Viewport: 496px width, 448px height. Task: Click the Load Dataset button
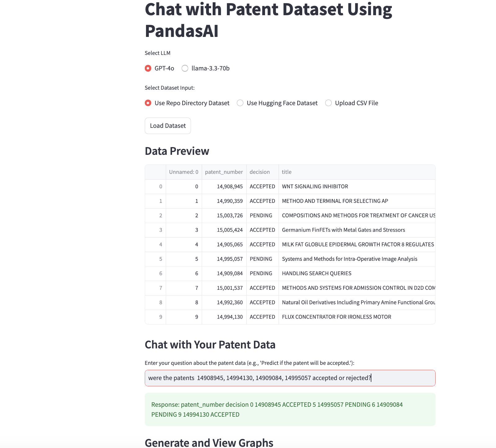[x=168, y=126]
